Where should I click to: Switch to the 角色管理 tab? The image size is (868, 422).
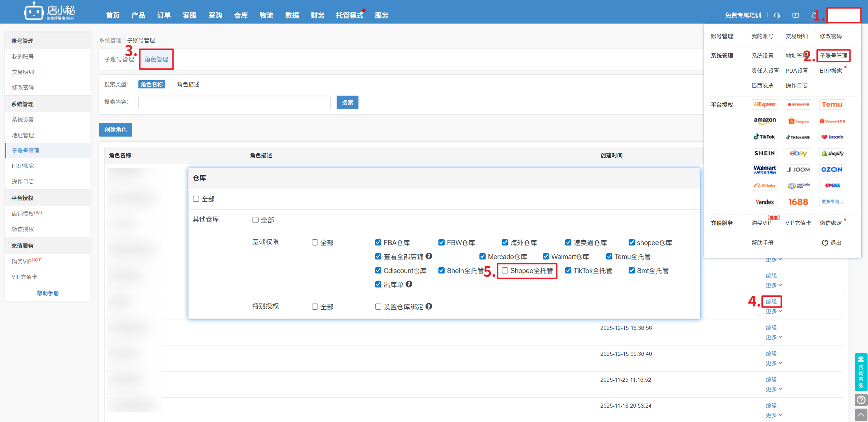(156, 59)
